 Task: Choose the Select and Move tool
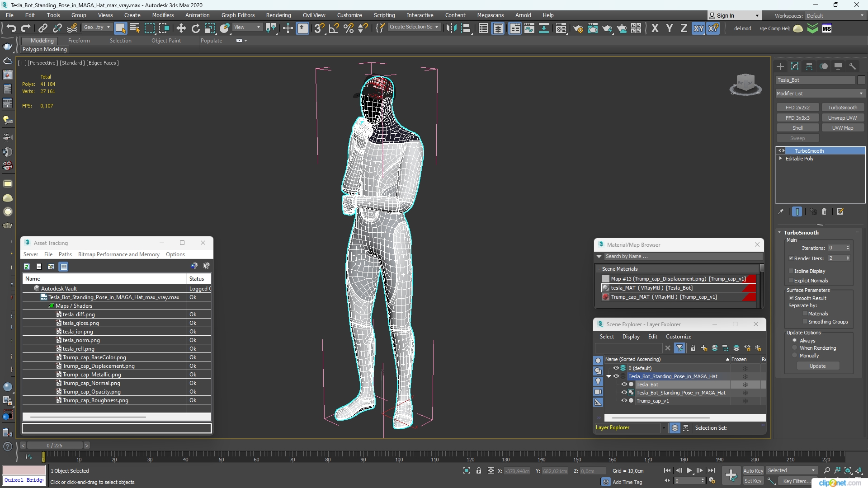click(x=181, y=28)
